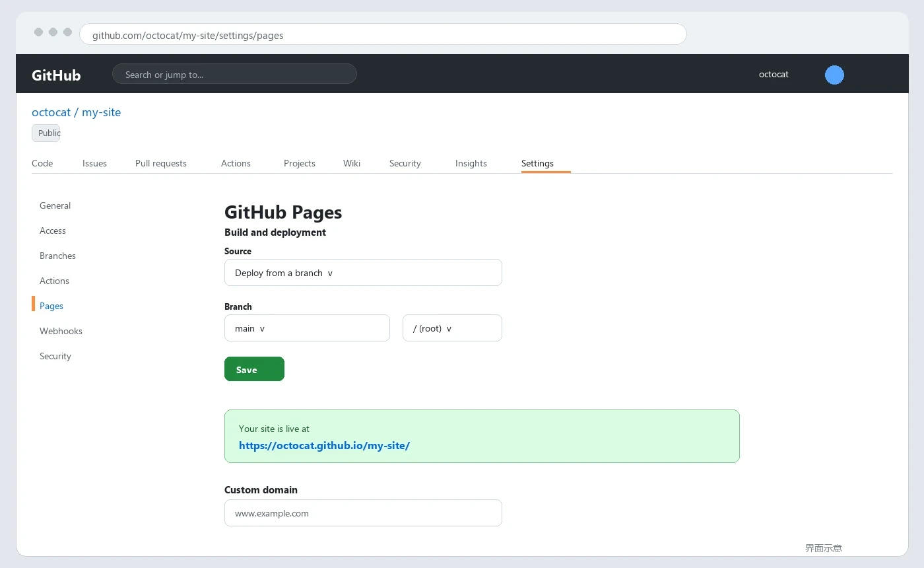Switch to the Code tab
The width and height of the screenshot is (924, 568).
tap(42, 163)
